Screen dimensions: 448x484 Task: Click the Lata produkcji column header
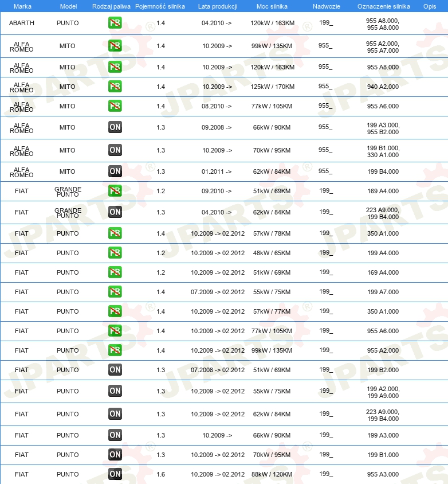tap(218, 6)
